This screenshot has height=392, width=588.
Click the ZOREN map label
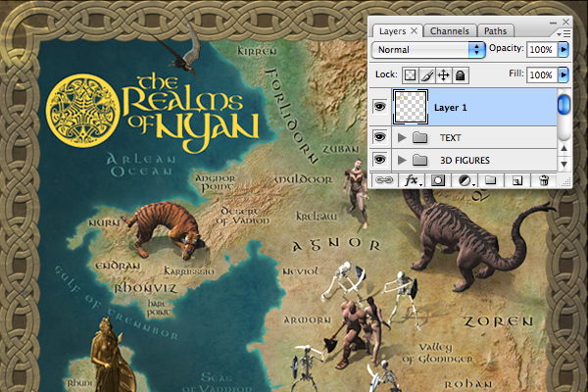(499, 321)
